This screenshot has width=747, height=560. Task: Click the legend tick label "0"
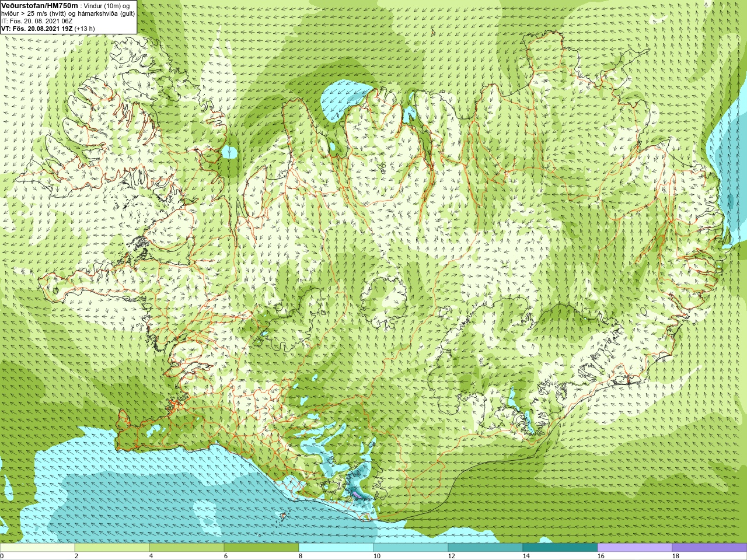(x=2, y=556)
